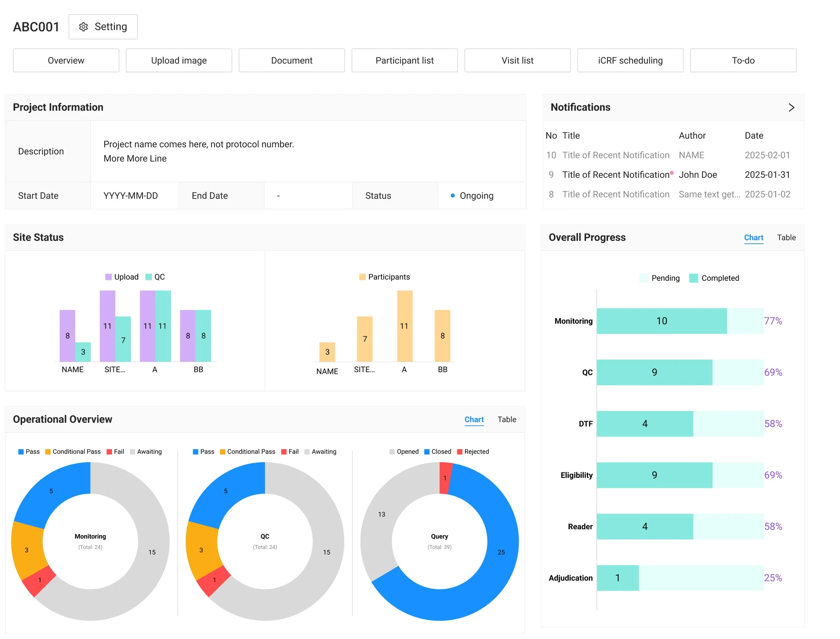Toggle the QC legend in Site Status
This screenshot has height=639, width=840.
155,277
